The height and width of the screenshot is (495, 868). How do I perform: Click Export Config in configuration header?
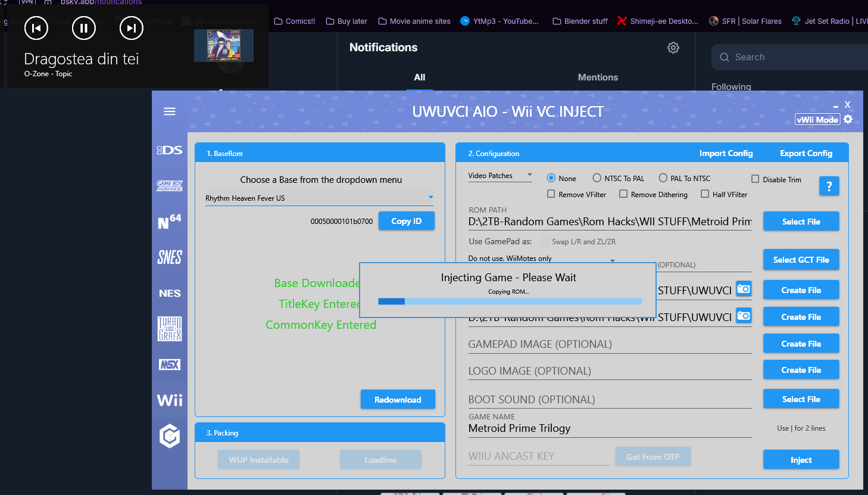pyautogui.click(x=806, y=153)
